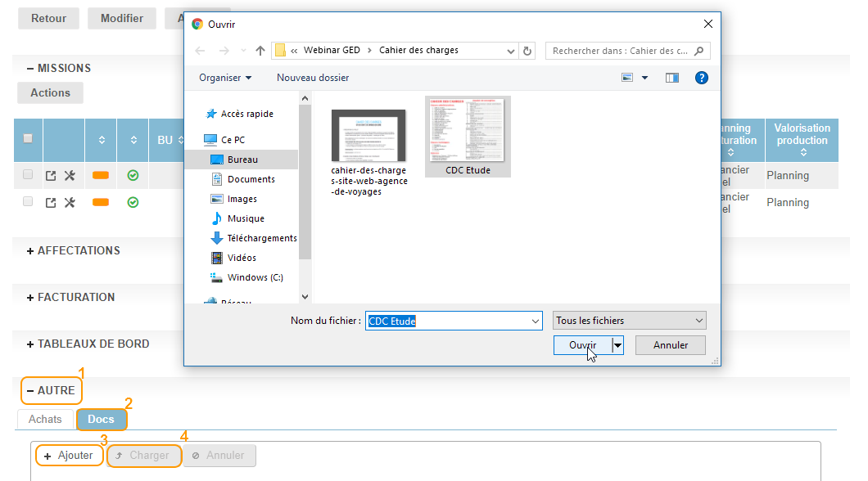
Task: Toggle the preview pane icon in file dialog
Action: pos(672,78)
